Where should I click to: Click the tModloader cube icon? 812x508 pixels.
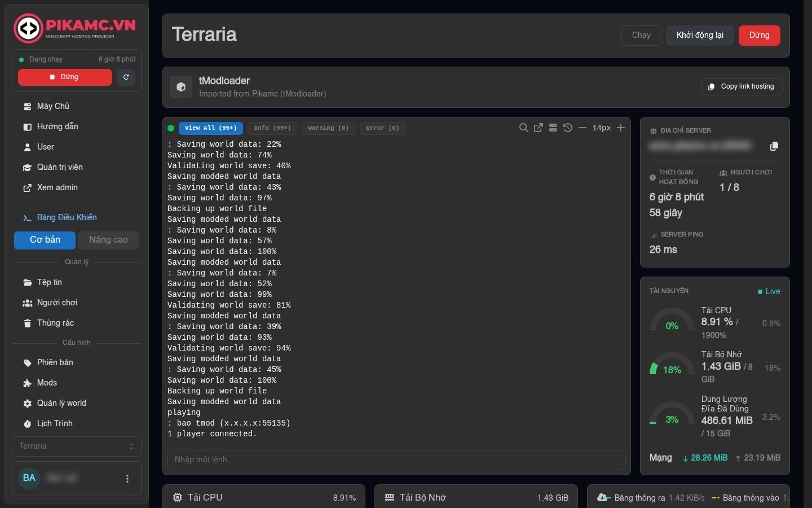pyautogui.click(x=181, y=87)
